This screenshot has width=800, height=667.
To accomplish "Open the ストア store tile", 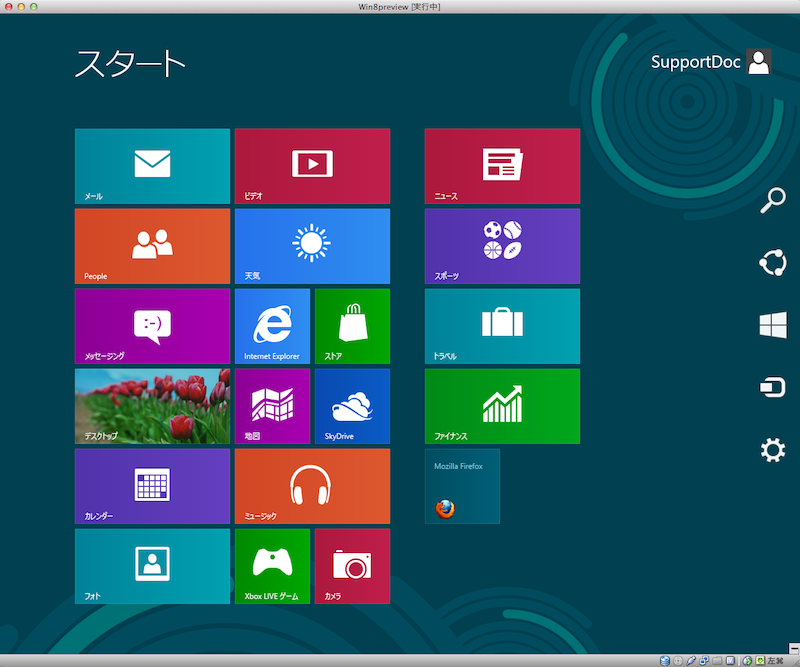I will (353, 326).
